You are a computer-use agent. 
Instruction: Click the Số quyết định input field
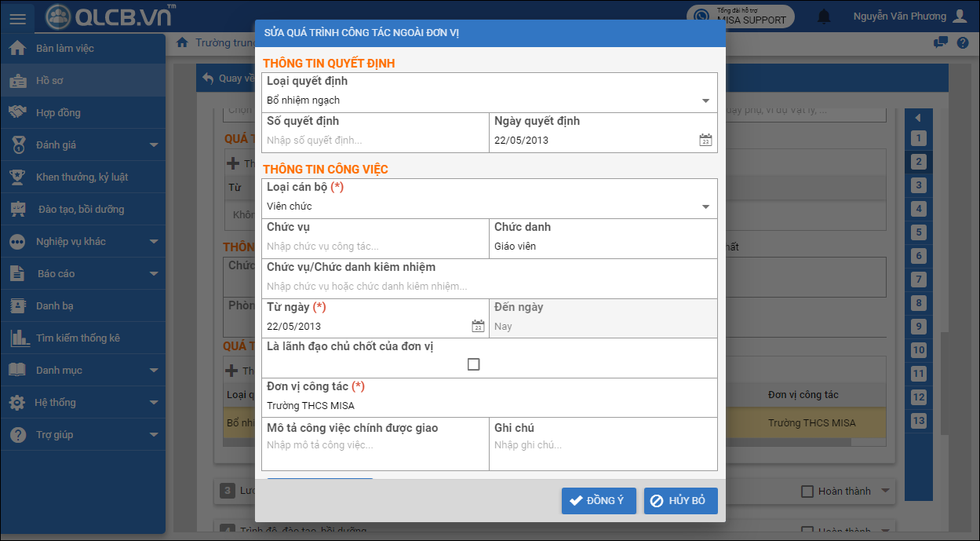[x=375, y=141]
